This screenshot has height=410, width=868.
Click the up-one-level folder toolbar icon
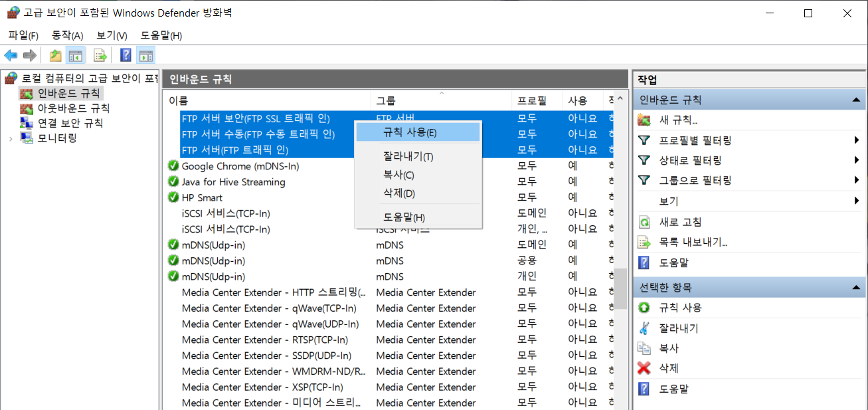click(56, 55)
